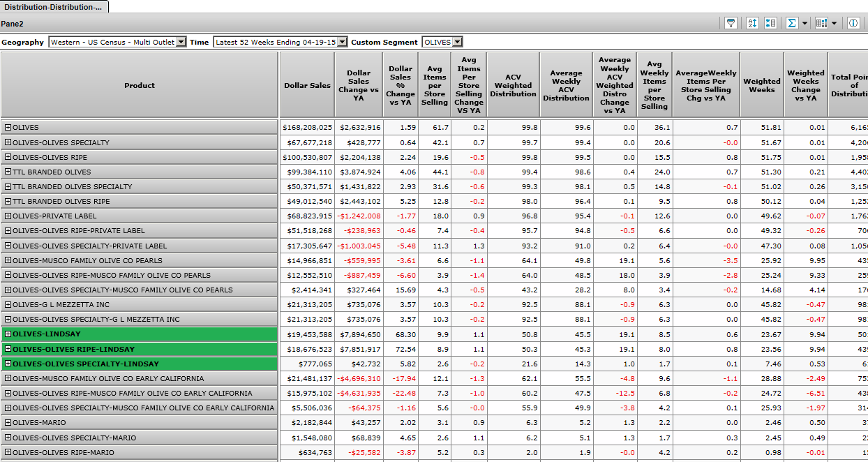This screenshot has height=462, width=868.
Task: Click the Dollar Sales column header
Action: (x=307, y=85)
